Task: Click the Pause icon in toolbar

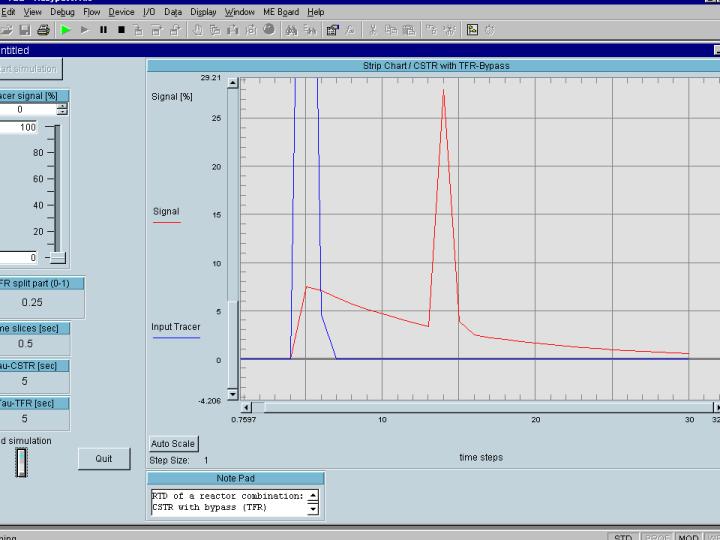Action: (x=103, y=30)
